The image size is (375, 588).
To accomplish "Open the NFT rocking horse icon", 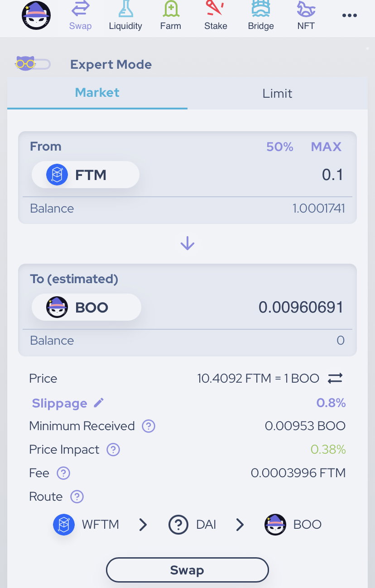I will 306,9.
